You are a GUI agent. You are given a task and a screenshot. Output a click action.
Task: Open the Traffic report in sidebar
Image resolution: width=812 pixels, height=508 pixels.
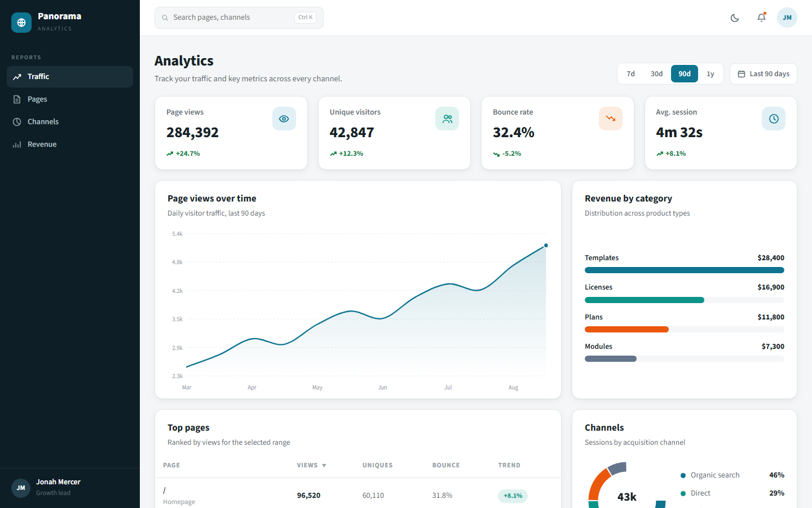[x=70, y=77]
